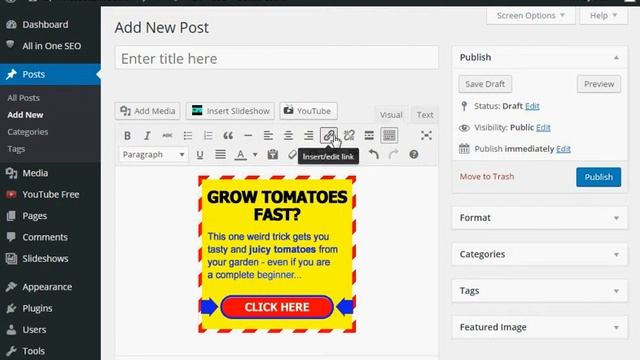Click the Remove link icon
The height and width of the screenshot is (360, 640).
(x=349, y=136)
